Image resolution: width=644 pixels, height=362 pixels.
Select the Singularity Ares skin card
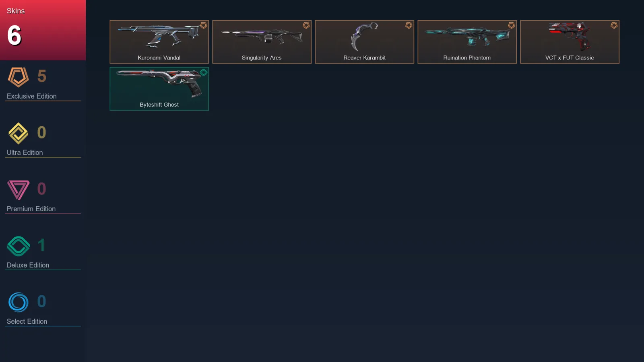pyautogui.click(x=262, y=42)
